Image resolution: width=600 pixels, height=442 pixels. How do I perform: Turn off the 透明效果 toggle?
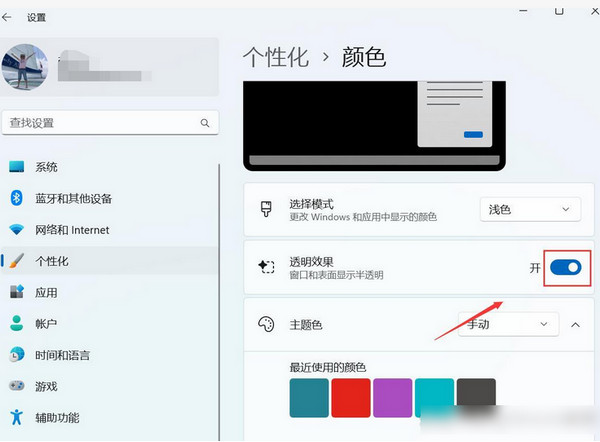pos(566,267)
